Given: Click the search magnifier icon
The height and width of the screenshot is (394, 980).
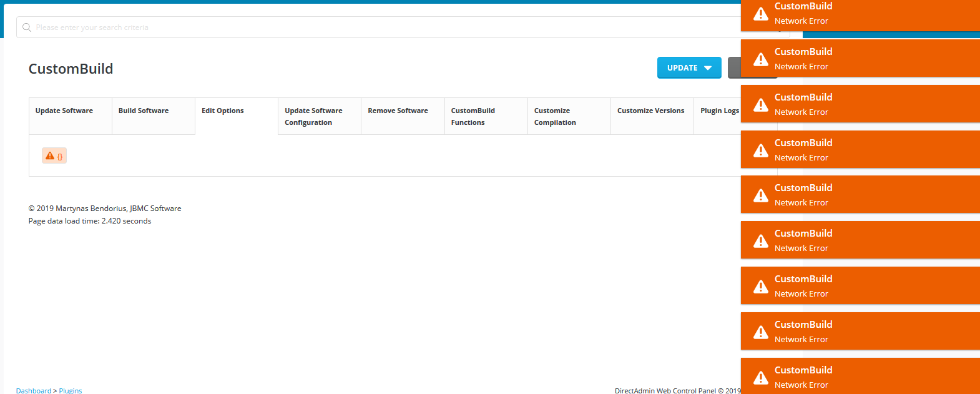Looking at the screenshot, I should [27, 27].
